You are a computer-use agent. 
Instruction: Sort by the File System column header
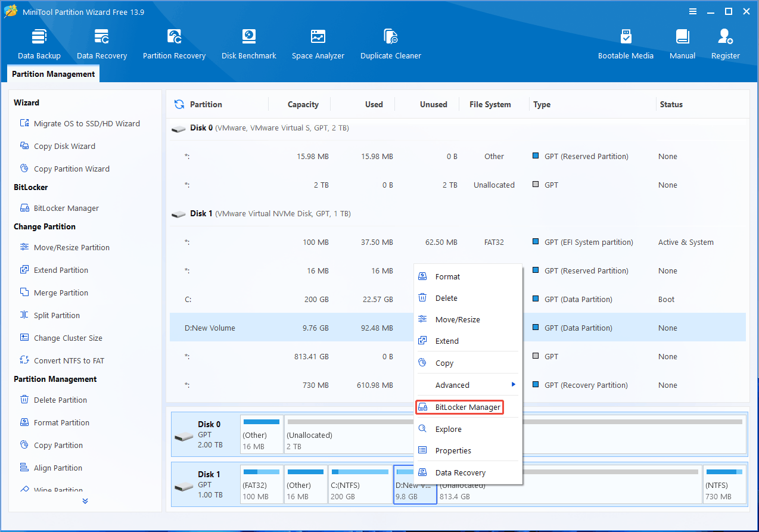tap(490, 104)
